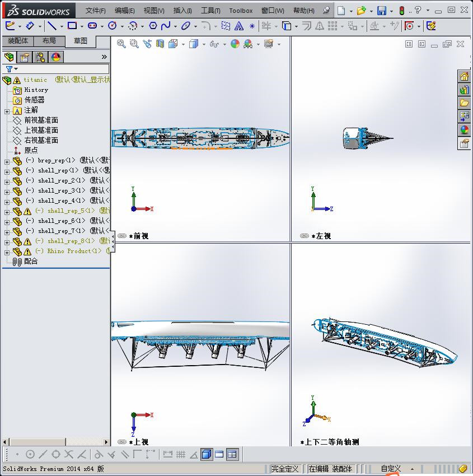This screenshot has width=473, height=476.
Task: Expand the manager tabs chevron
Action: point(104,57)
